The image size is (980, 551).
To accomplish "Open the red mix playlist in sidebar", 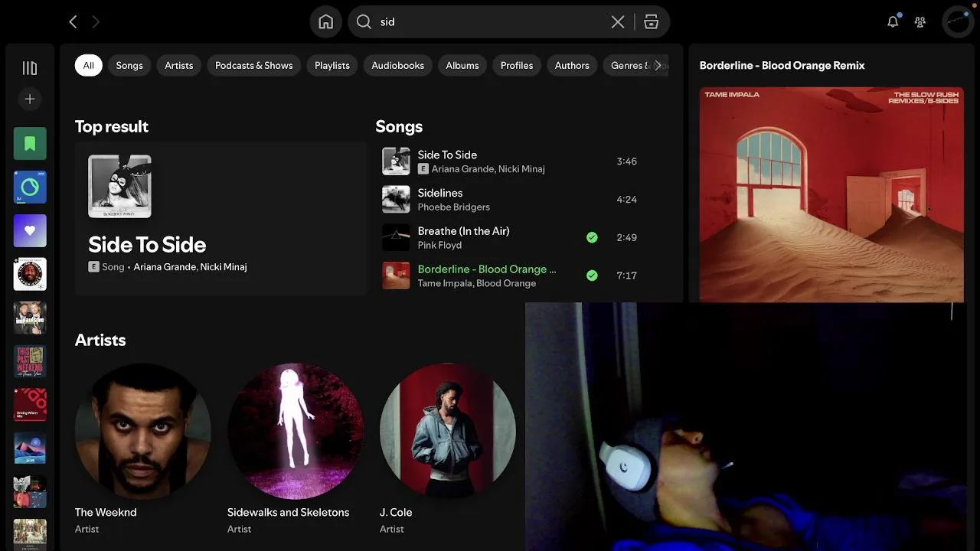I will click(30, 405).
